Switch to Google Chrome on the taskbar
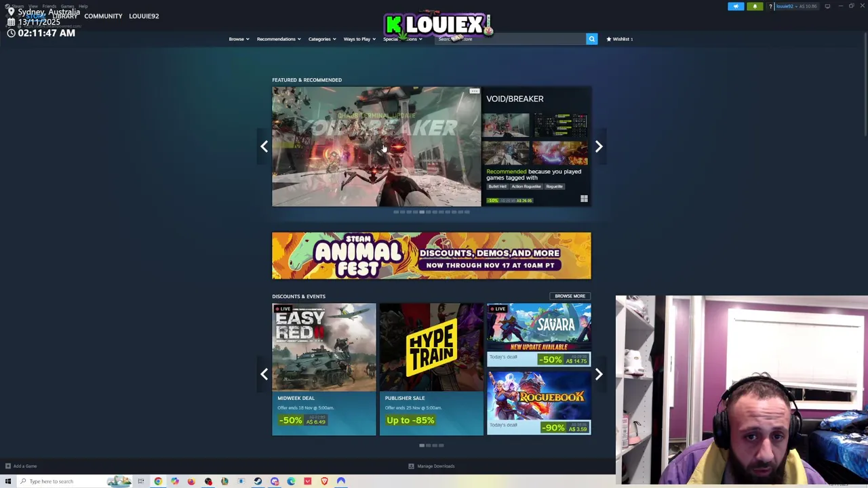Viewport: 868px width, 488px height. pyautogui.click(x=158, y=481)
